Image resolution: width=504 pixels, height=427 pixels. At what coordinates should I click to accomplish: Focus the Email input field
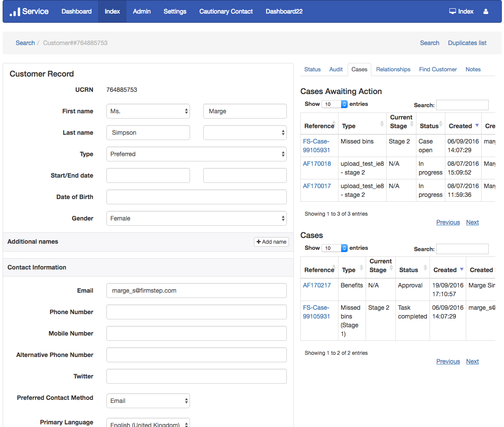[197, 290]
